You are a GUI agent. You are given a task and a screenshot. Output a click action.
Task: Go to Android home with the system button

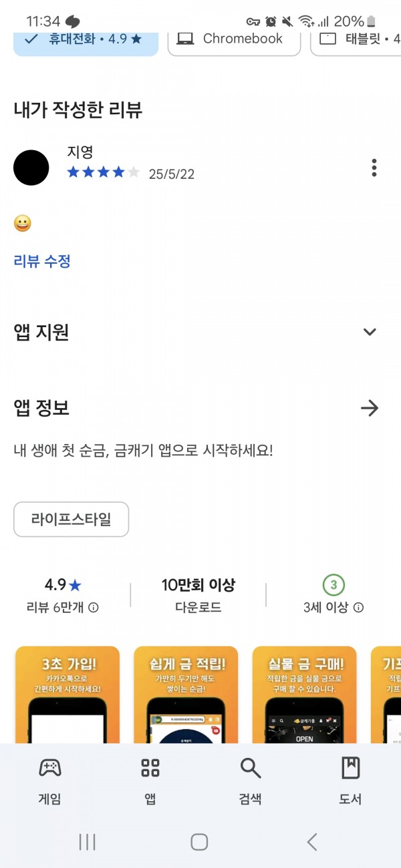tap(199, 842)
